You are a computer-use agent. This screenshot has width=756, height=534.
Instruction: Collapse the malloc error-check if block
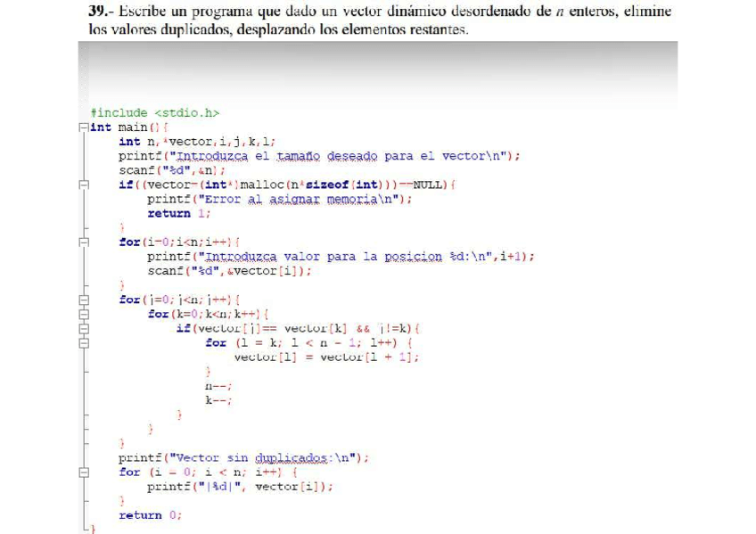[83, 185]
